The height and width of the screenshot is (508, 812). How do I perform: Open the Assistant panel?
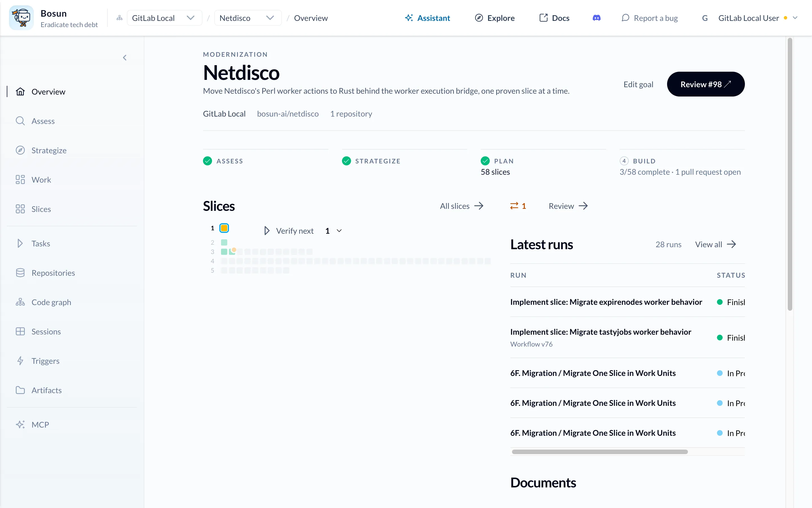[427, 18]
